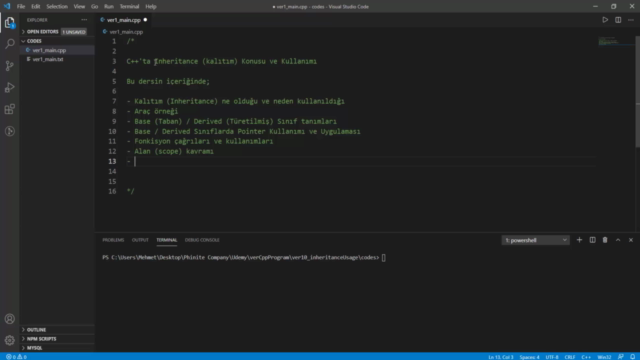Open the Search view
Screen dimensions: 640x360
[x=9, y=43]
